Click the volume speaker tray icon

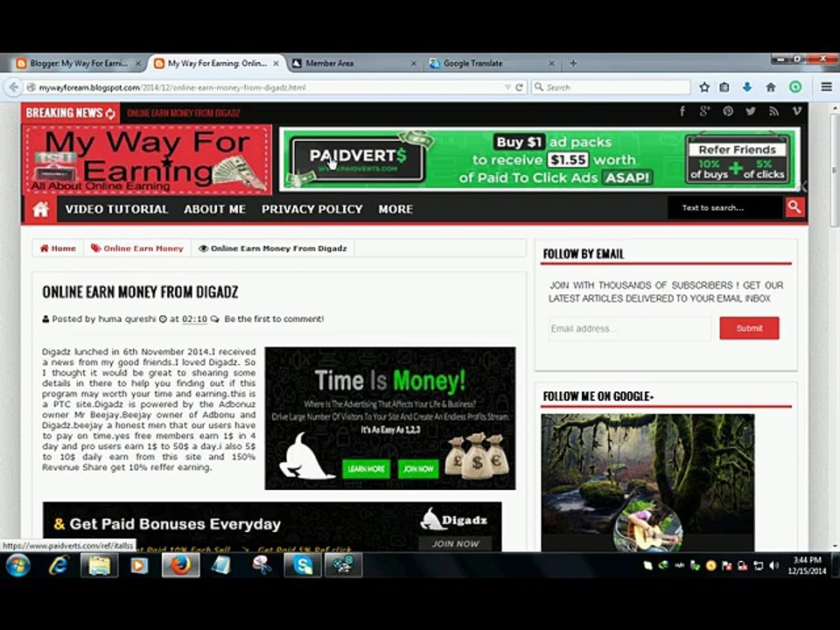point(773,566)
